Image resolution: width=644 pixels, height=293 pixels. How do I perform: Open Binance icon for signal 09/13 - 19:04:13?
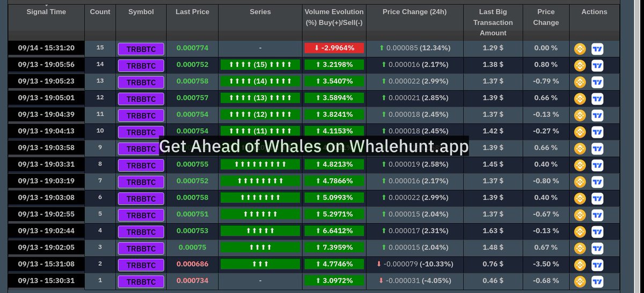coord(580,132)
